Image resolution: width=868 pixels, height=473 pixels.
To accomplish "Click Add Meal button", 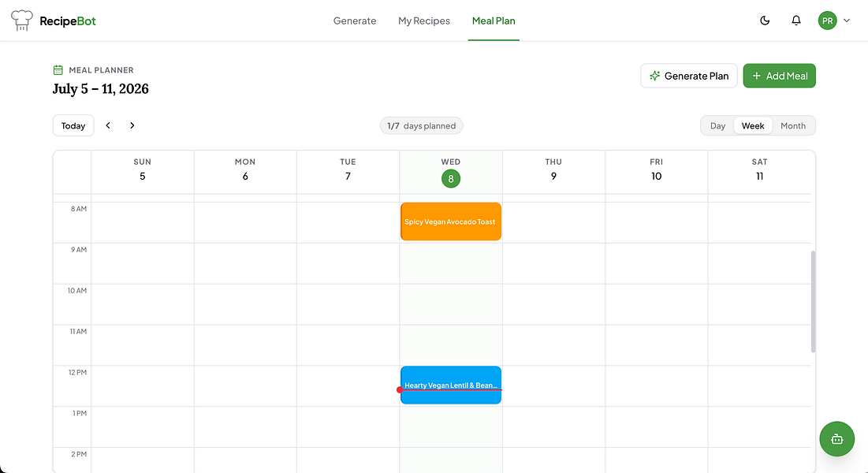I will coord(779,76).
